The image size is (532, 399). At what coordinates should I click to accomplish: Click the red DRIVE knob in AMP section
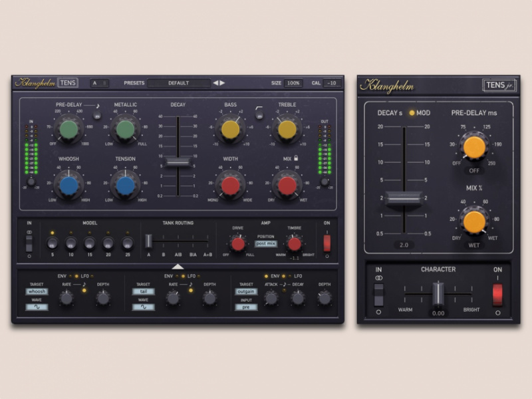238,244
